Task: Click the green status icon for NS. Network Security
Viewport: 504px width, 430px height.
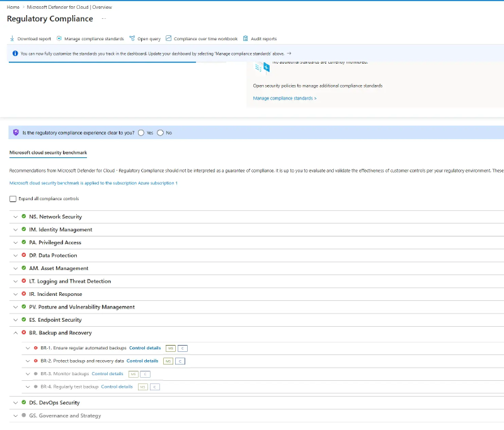Action: [24, 217]
